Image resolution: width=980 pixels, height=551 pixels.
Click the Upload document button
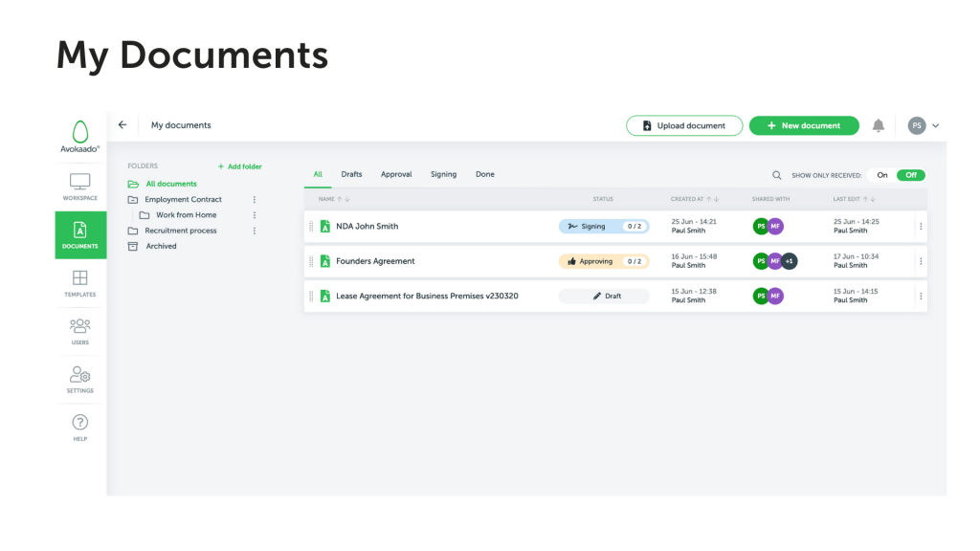(684, 125)
